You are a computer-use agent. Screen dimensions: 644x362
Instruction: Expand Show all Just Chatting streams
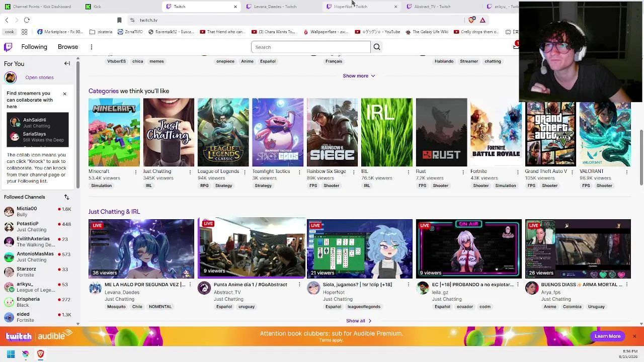(x=359, y=321)
